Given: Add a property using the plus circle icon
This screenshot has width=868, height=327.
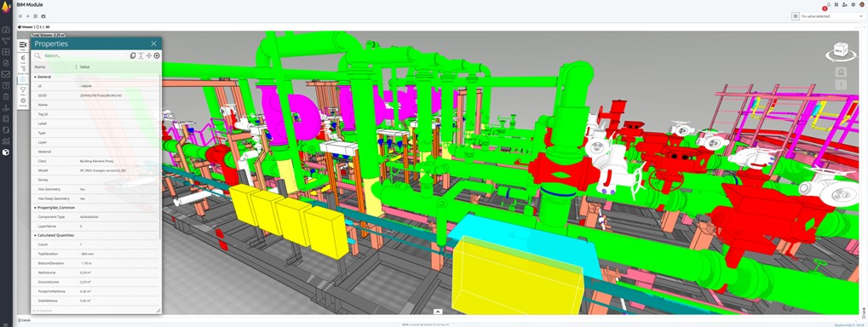Looking at the screenshot, I should 158,56.
